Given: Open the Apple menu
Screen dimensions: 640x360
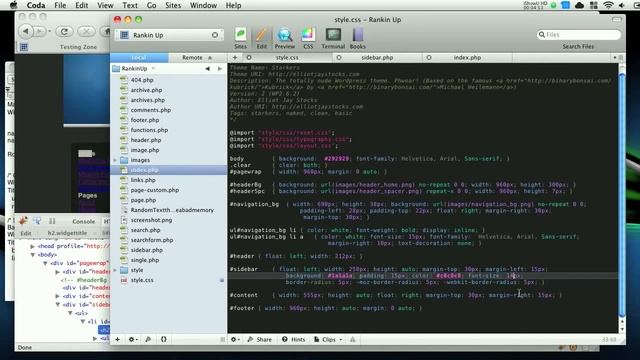Looking at the screenshot, I should (x=14, y=5).
